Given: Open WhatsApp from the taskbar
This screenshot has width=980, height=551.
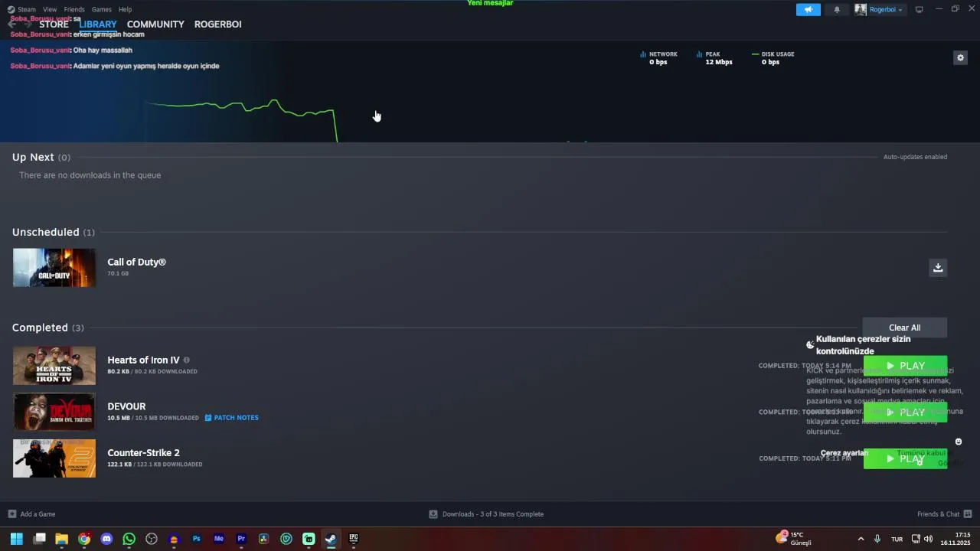Looking at the screenshot, I should tap(129, 539).
